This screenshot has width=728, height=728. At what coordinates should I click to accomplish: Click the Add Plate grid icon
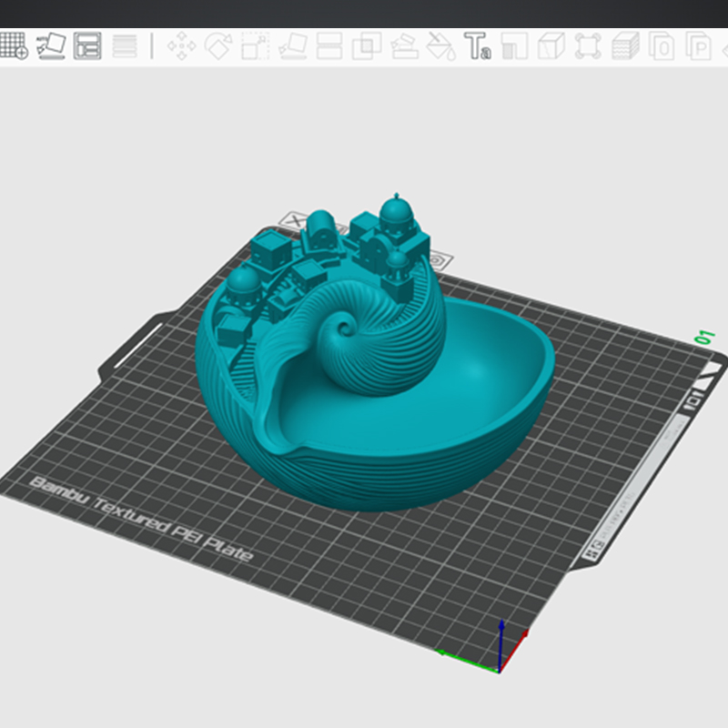(14, 45)
